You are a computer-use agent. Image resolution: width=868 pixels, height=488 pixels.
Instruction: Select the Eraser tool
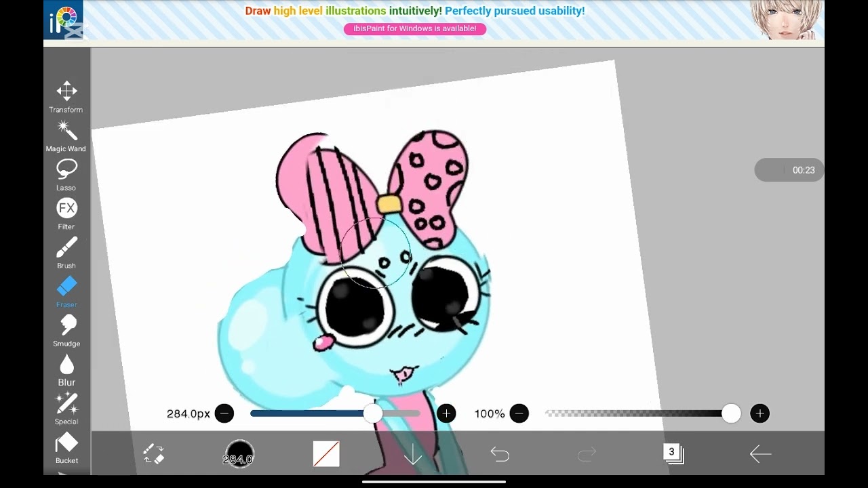[x=66, y=292]
